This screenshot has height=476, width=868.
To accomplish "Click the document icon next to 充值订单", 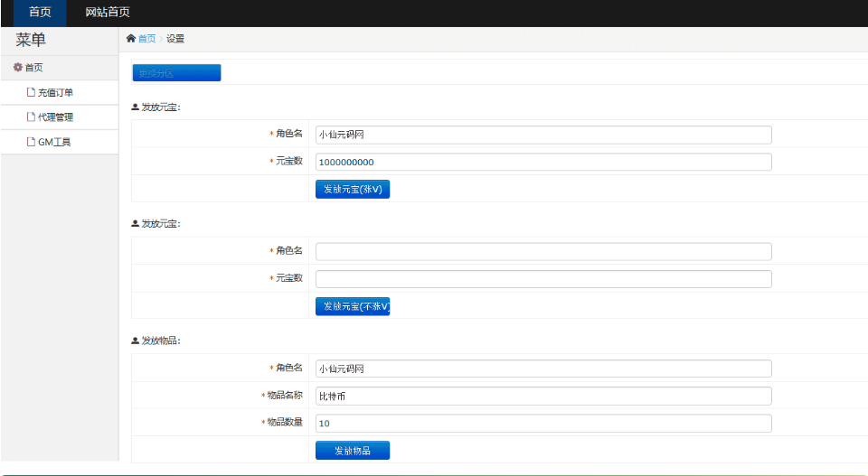I will (x=31, y=92).
